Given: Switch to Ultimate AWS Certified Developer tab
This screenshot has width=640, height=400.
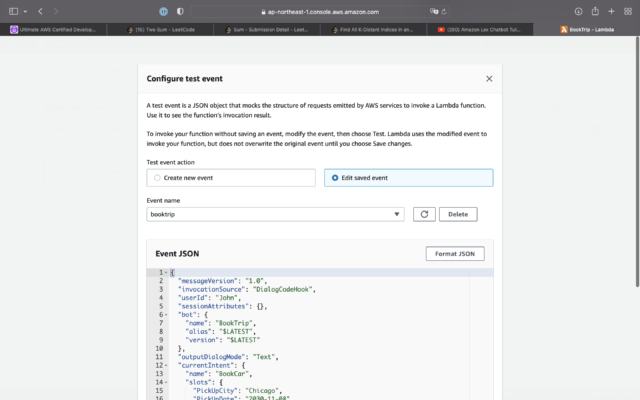Looking at the screenshot, I should [53, 29].
